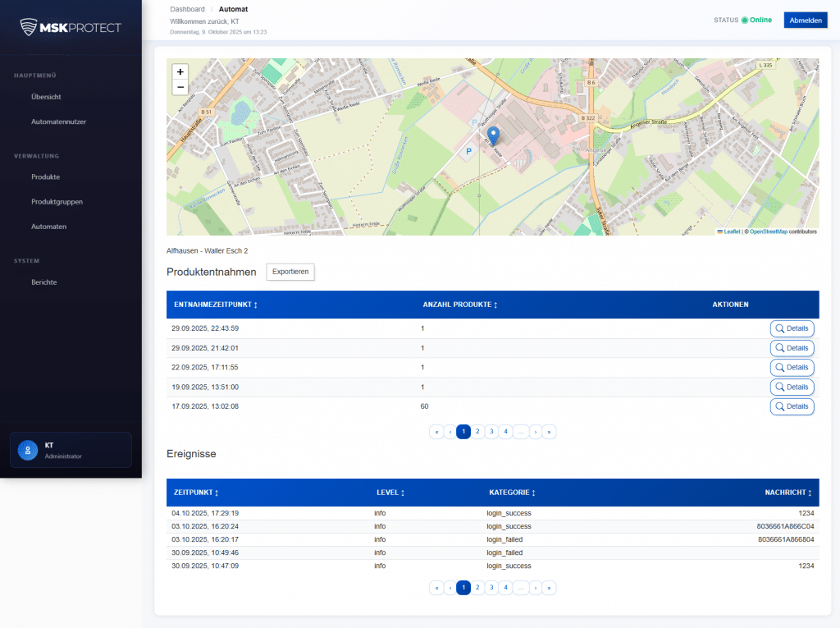Open the Kategorie column sort chevron

click(x=534, y=493)
